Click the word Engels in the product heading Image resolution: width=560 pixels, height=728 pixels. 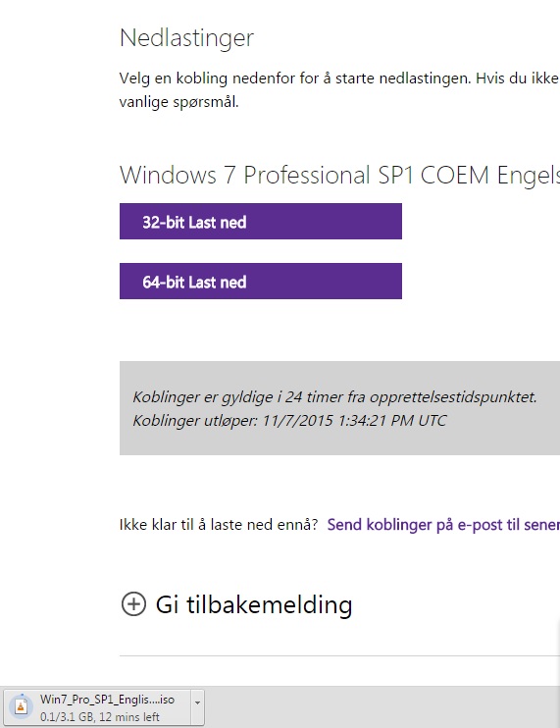[x=528, y=176]
